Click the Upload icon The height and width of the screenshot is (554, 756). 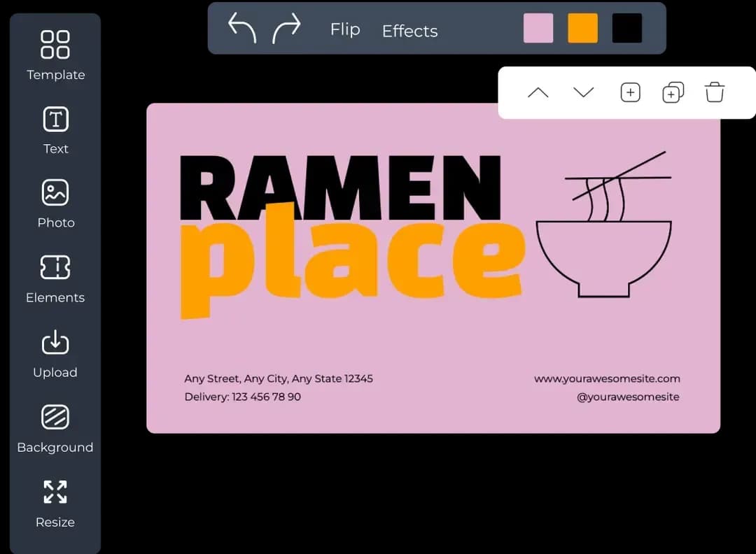point(55,342)
